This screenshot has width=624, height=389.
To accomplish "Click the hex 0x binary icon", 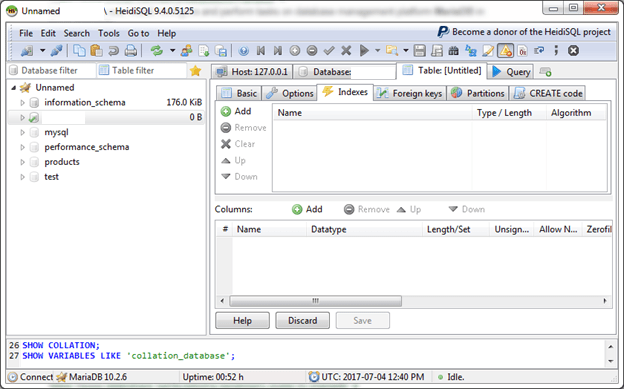I will [523, 51].
